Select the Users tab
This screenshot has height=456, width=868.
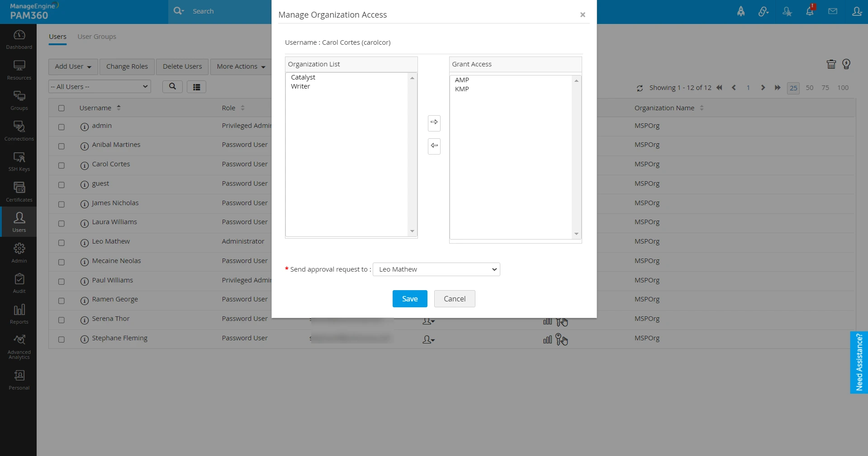pyautogui.click(x=57, y=37)
